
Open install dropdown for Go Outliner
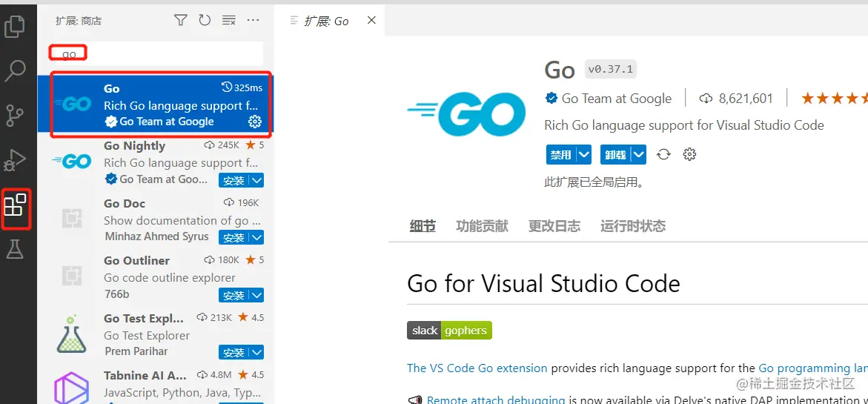pos(257,296)
